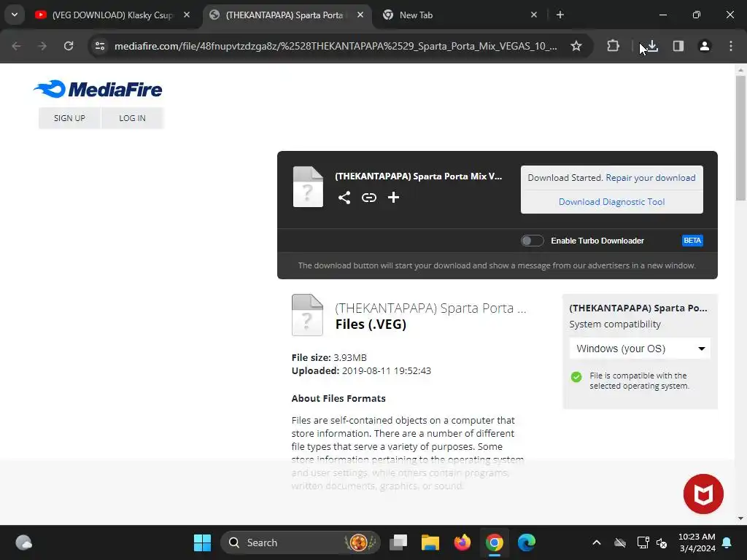Open the Windows Start menu
Screen dimensions: 747x560
coord(202,542)
